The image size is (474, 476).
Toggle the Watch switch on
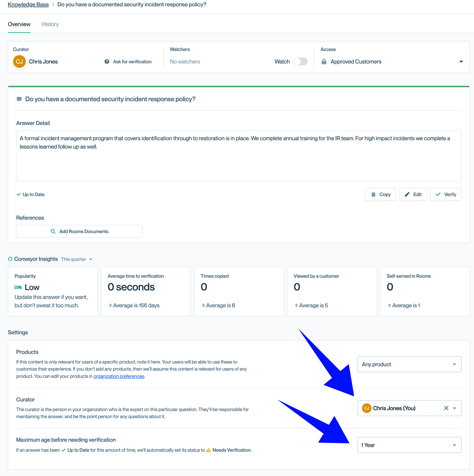click(300, 62)
